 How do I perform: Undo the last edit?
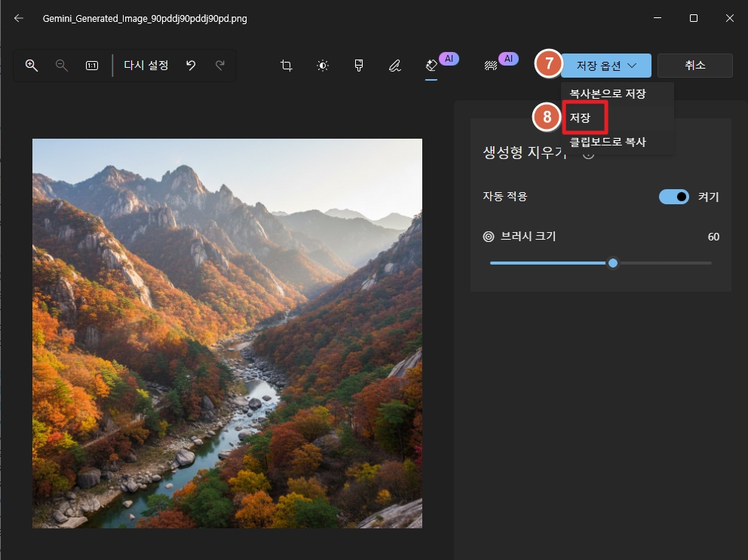[191, 66]
